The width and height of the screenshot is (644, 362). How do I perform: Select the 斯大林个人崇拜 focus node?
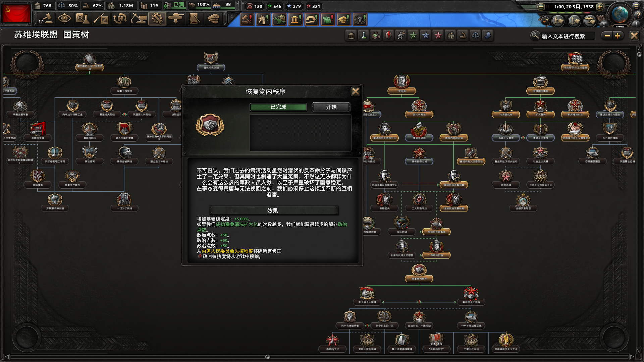tap(367, 296)
